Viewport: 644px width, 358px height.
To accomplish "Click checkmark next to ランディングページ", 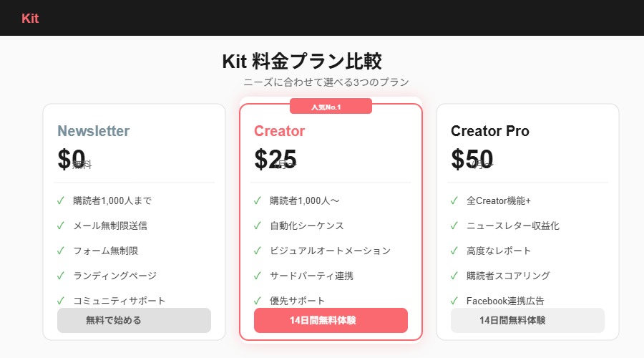I will [61, 276].
